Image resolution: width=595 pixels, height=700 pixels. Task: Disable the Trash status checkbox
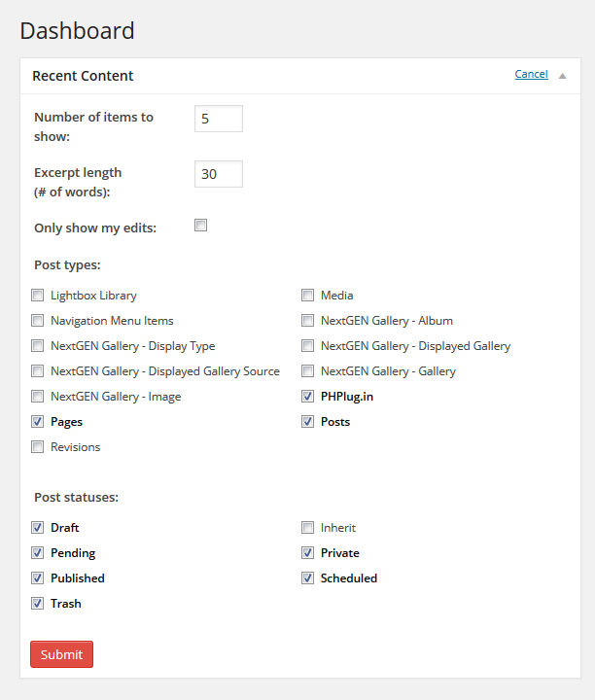pyautogui.click(x=38, y=604)
